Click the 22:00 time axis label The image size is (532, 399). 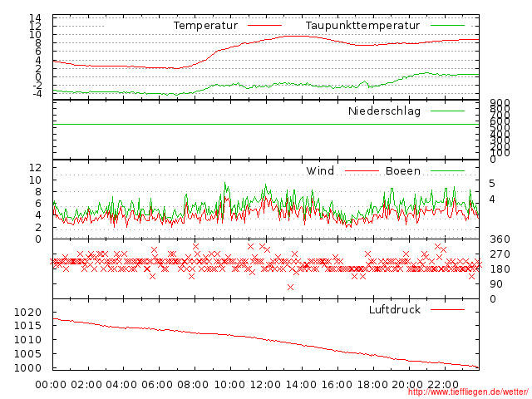click(443, 385)
